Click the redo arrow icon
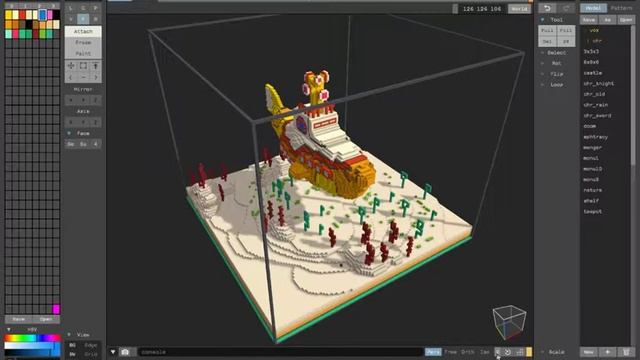 (566, 8)
